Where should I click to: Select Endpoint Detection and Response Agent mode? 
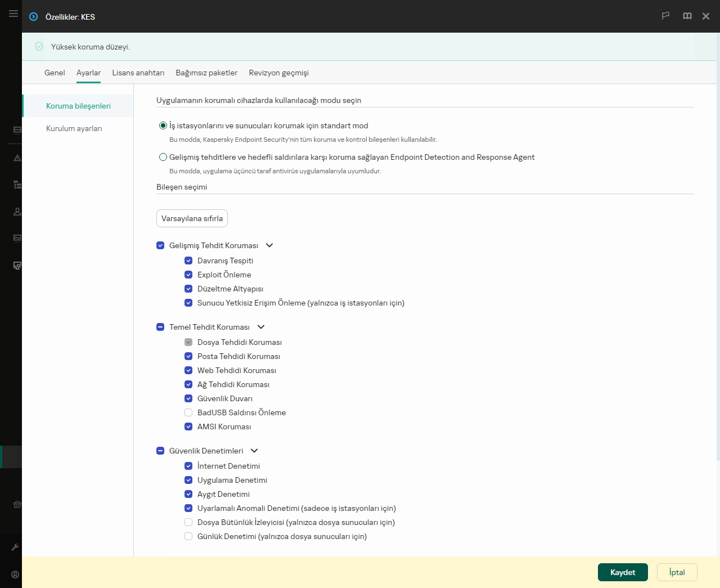coord(163,158)
